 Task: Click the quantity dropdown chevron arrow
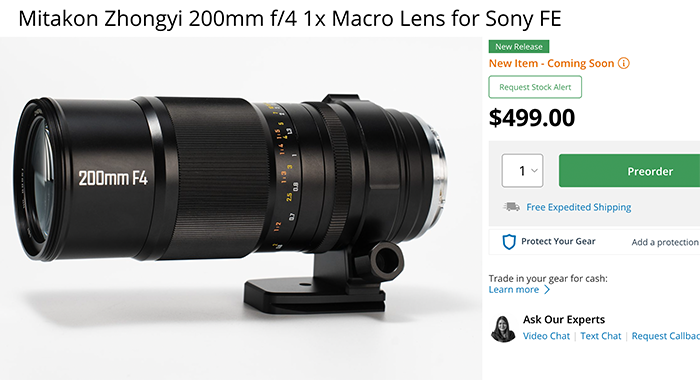tap(534, 171)
